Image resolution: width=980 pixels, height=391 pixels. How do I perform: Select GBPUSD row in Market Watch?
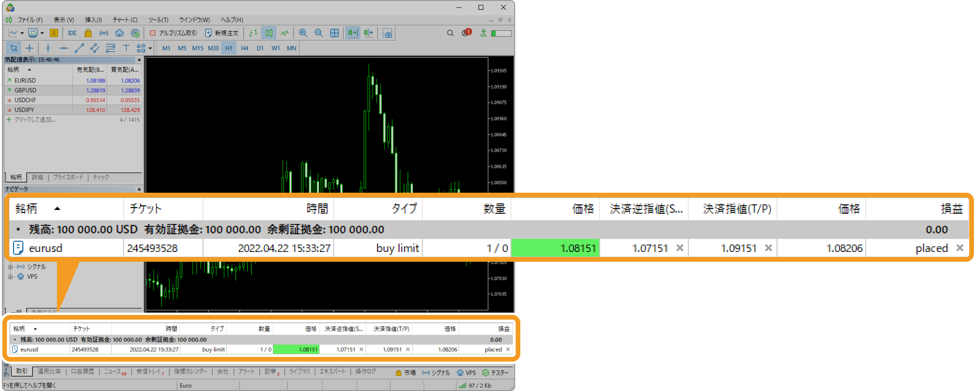73,90
